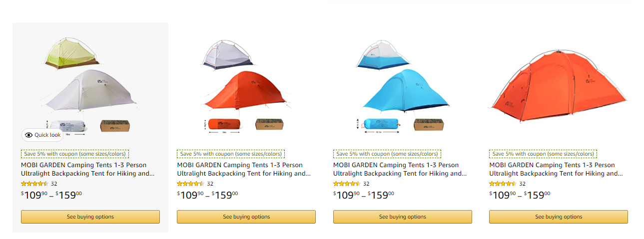Open fourth MOBI GARDEN Camping Tents title

point(556,169)
